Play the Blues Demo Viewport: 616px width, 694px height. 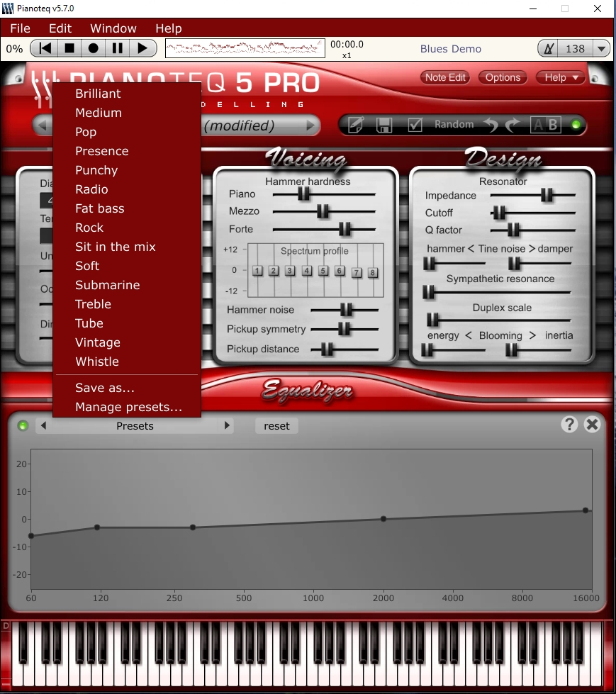142,48
